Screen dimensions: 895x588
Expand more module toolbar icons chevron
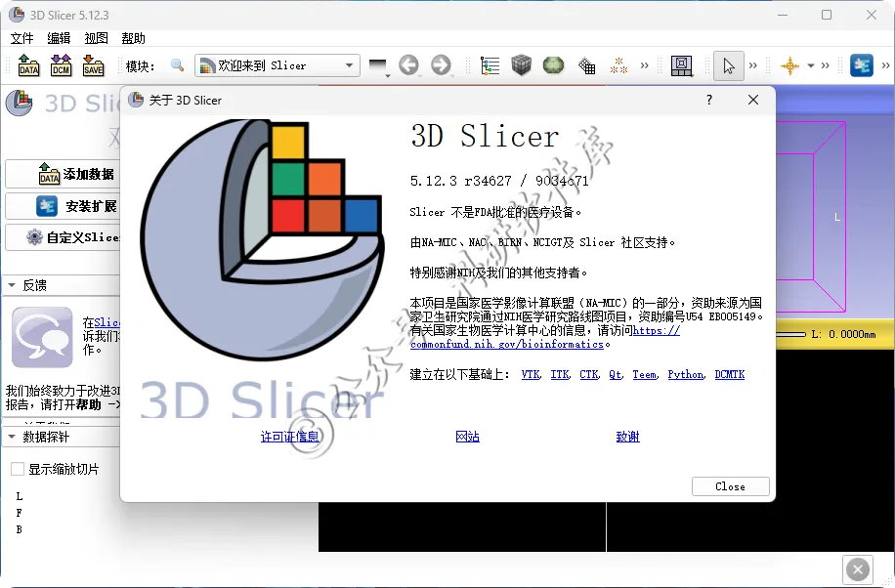[645, 65]
